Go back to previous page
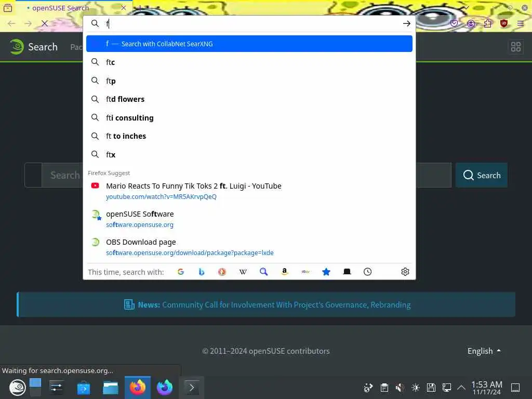Screen dimensions: 532x399 11,23
